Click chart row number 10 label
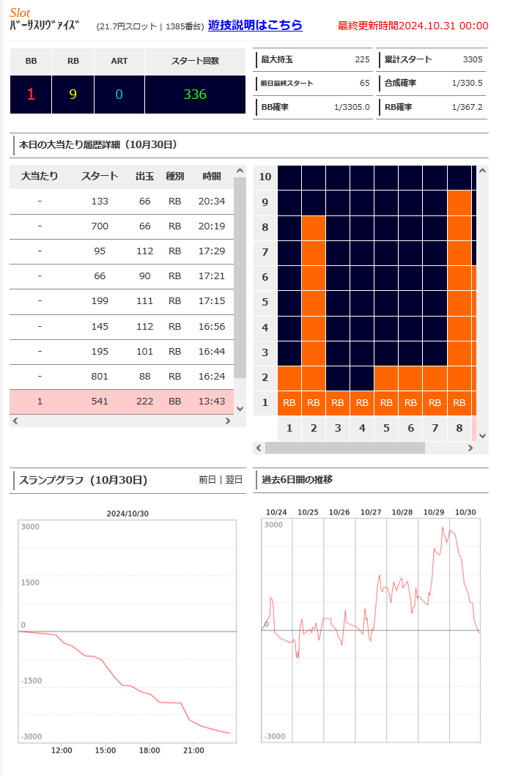The image size is (532, 776). coord(265,177)
